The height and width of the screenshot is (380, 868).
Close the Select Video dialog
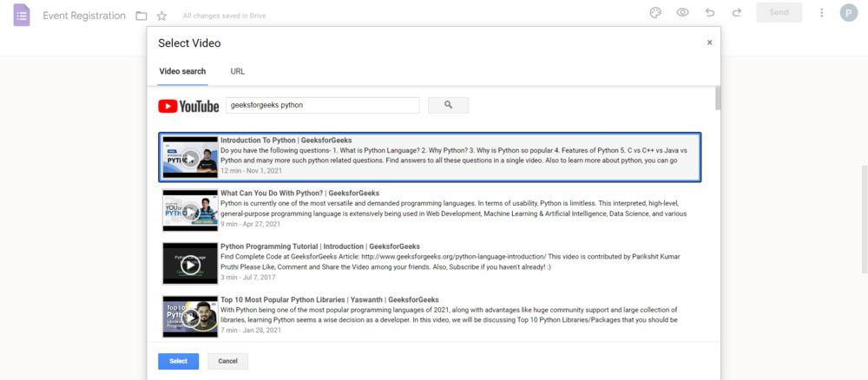point(710,43)
